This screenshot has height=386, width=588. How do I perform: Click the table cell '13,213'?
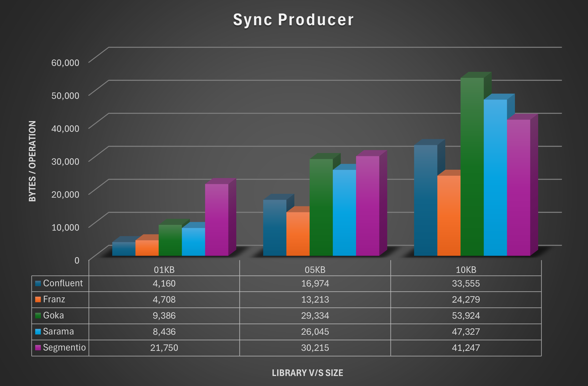315,299
